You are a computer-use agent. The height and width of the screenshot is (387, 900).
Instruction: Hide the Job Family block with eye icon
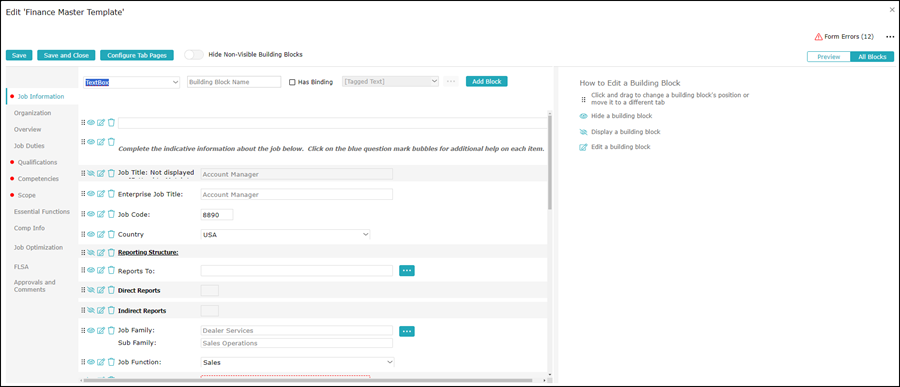click(91, 331)
